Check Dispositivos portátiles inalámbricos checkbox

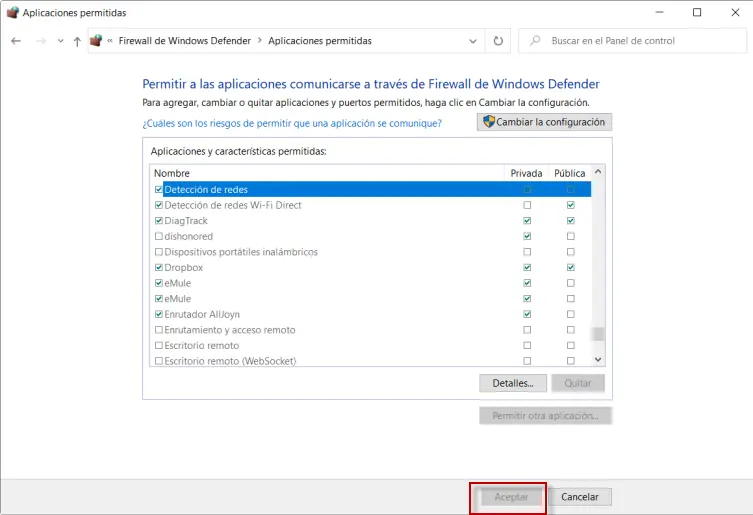coord(159,252)
